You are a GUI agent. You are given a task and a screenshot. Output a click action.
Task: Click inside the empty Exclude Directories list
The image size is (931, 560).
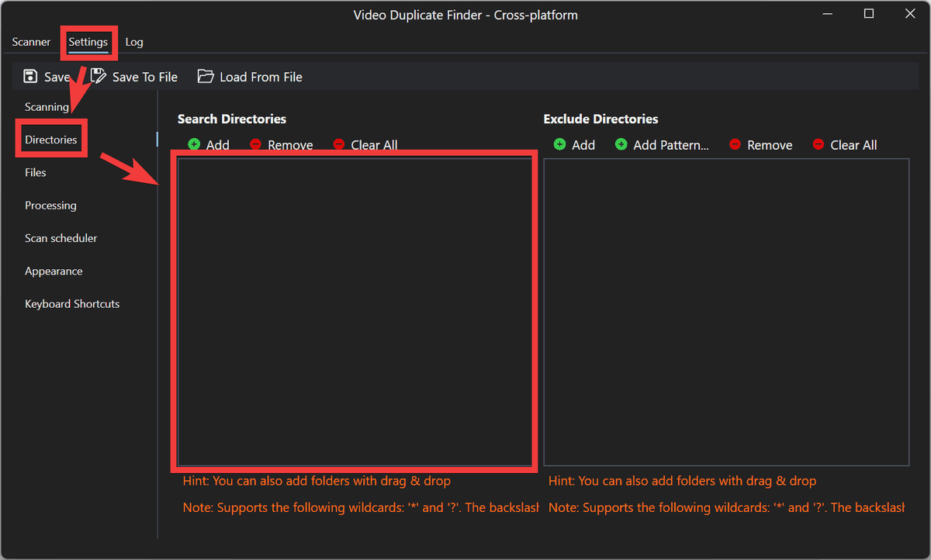click(725, 310)
